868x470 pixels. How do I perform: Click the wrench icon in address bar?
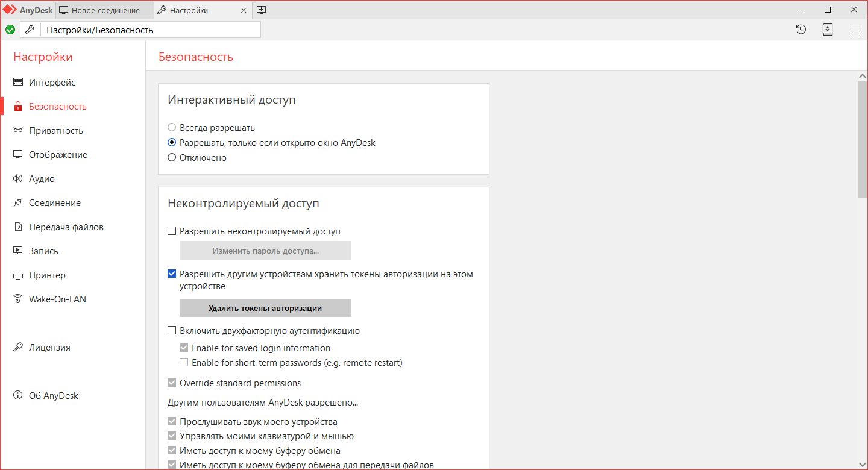pos(30,30)
